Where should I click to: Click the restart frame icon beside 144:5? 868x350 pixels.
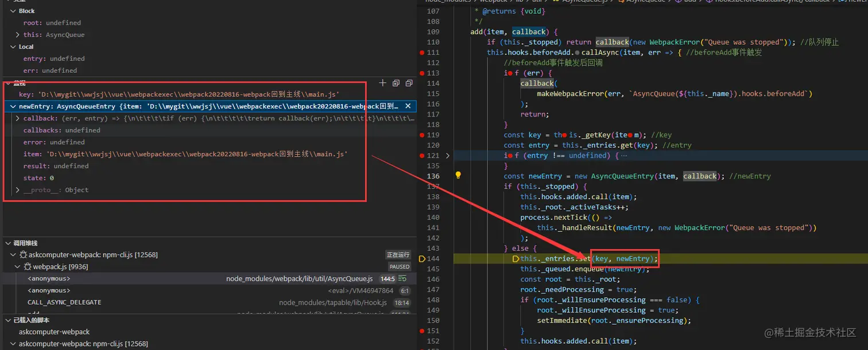coord(403,279)
